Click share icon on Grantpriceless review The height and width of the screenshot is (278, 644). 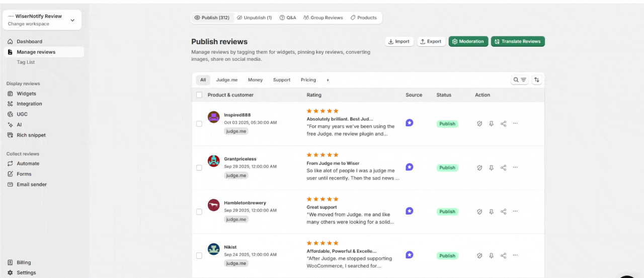coord(503,168)
